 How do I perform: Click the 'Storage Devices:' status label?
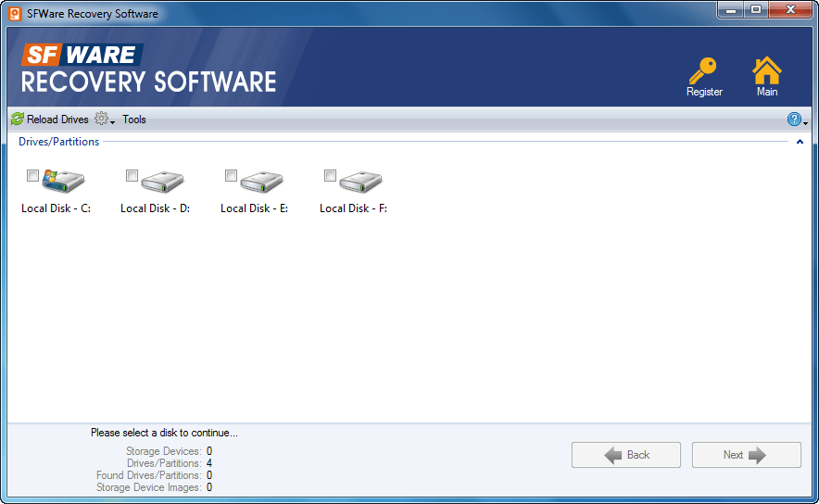click(163, 451)
